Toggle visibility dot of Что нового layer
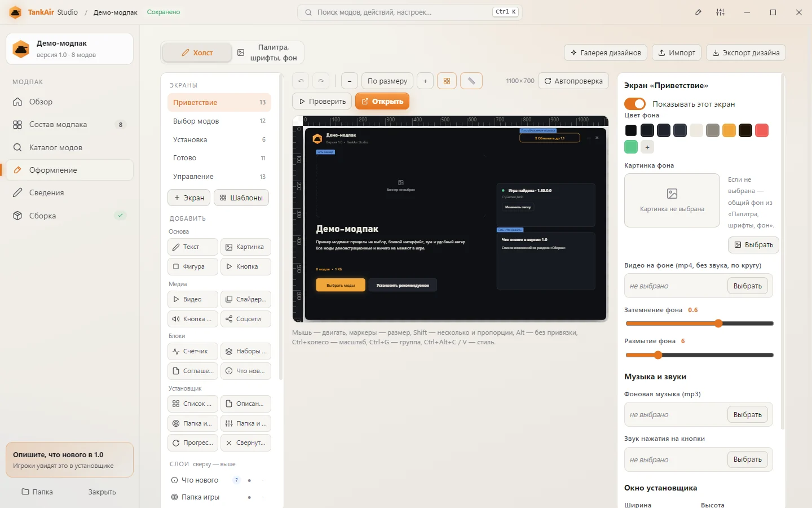Screen dimensions: 812x508 (249, 480)
